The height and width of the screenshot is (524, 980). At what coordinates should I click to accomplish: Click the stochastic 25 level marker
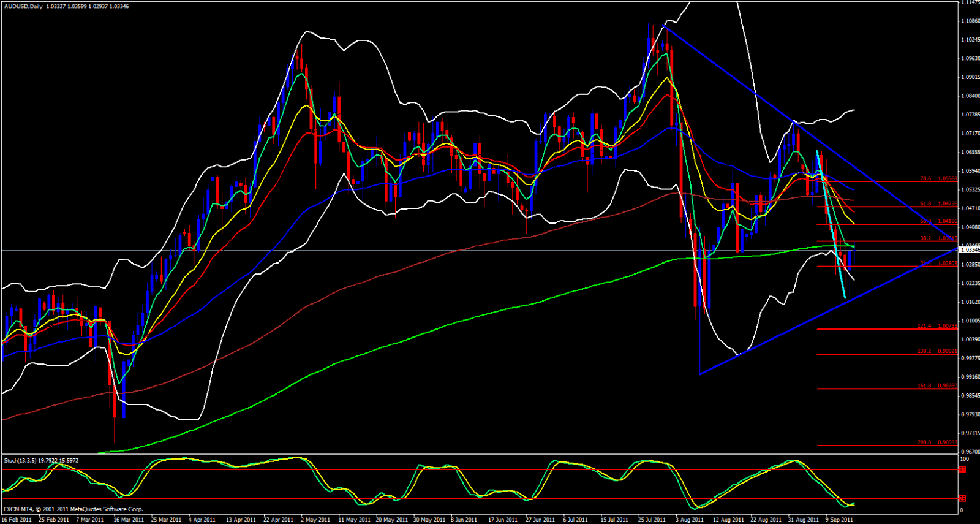(x=963, y=499)
